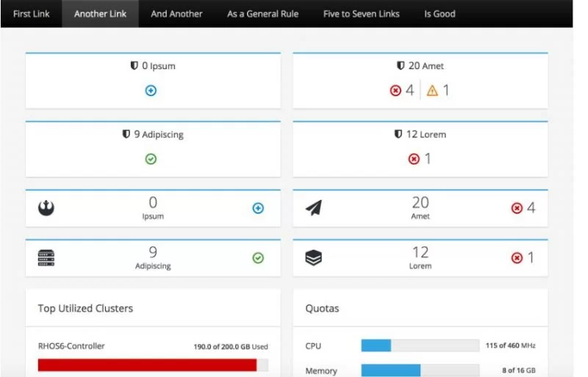
Task: Click the red error icon in 12 Lorem card
Action: tap(414, 159)
